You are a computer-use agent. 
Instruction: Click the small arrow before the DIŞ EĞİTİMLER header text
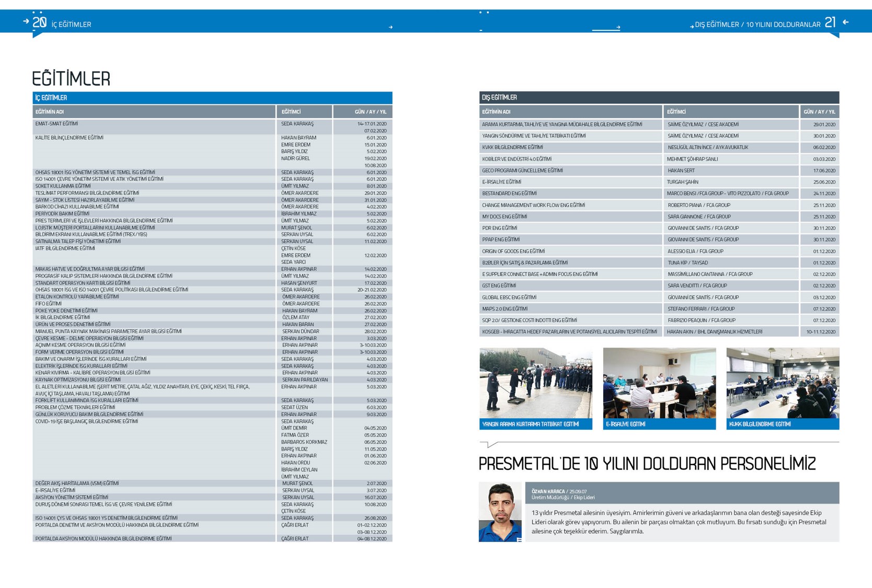(692, 26)
